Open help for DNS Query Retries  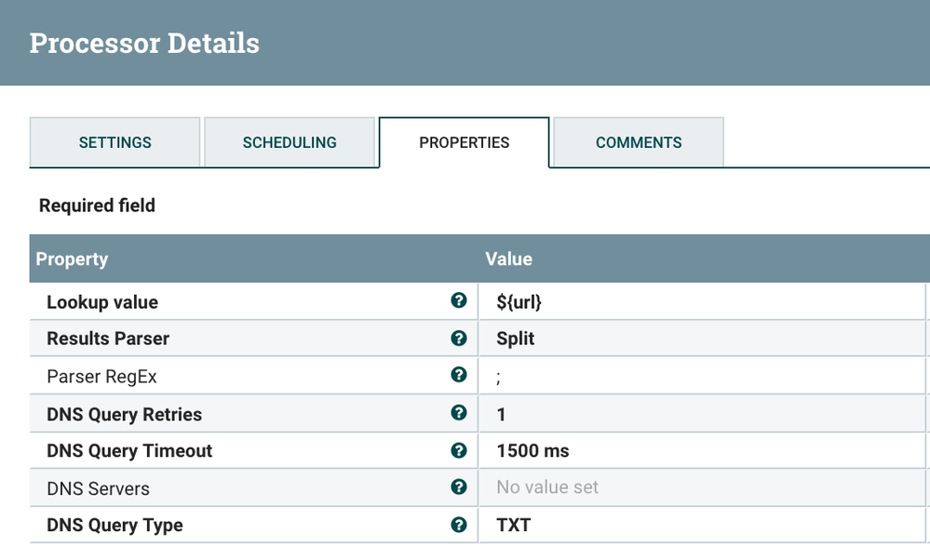pyautogui.click(x=458, y=413)
